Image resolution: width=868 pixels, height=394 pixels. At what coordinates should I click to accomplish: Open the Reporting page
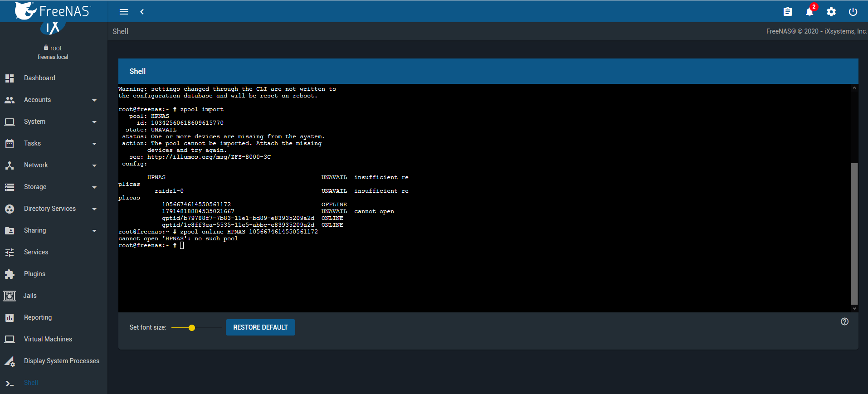38,317
